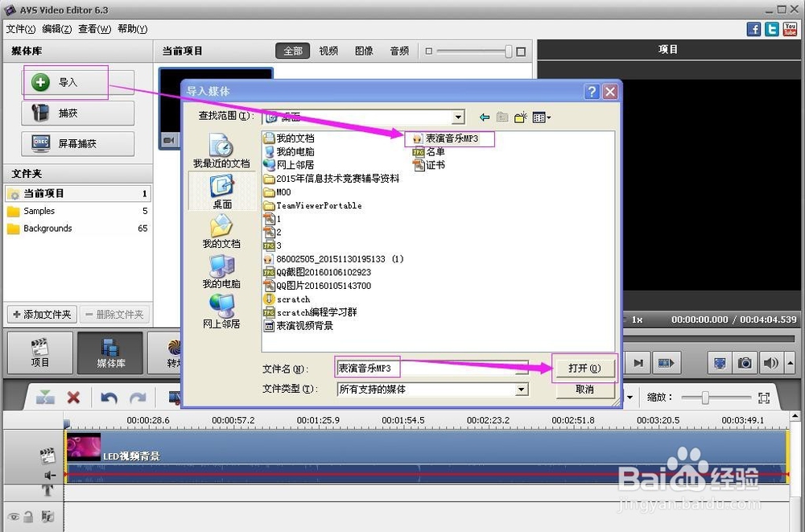Image resolution: width=805 pixels, height=532 pixels.
Task: Click the next scene playback button
Action: pos(667,363)
